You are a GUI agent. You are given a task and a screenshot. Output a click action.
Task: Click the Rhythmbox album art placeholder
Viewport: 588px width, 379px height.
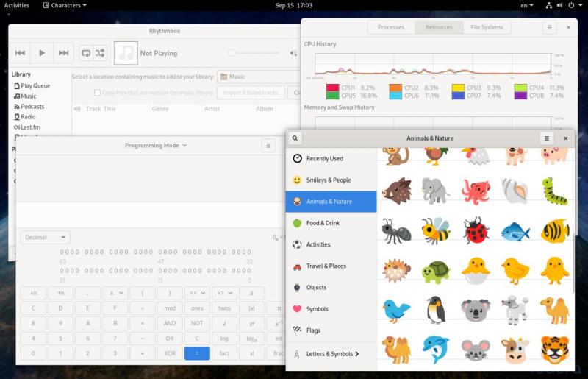[126, 53]
